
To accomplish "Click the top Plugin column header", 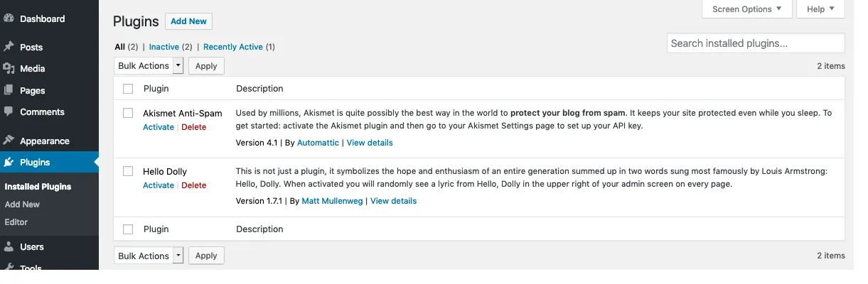I will (x=156, y=89).
